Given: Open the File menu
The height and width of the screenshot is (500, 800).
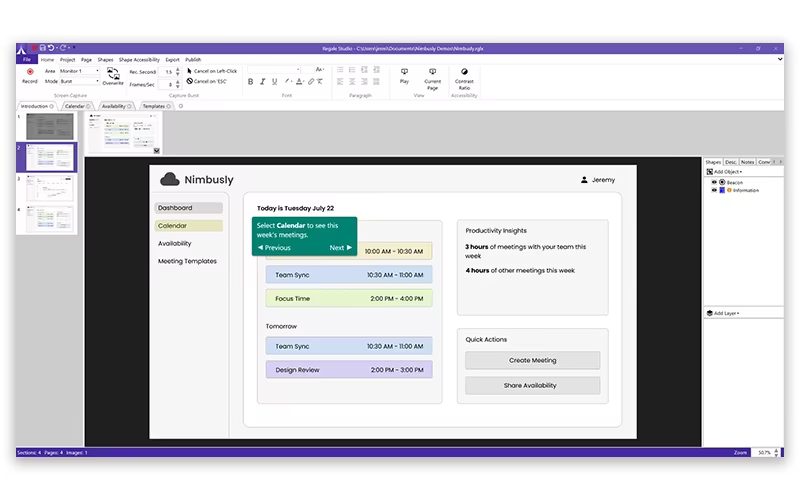Looking at the screenshot, I should 27,60.
